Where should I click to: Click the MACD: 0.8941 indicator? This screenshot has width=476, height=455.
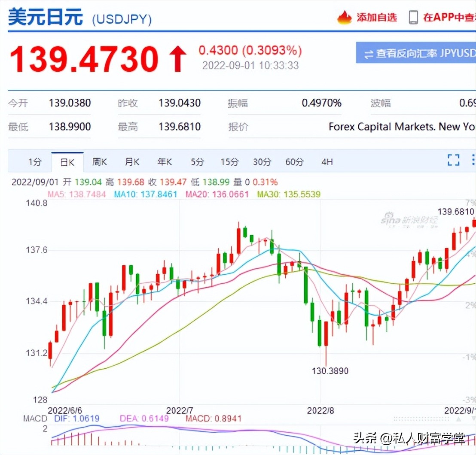(214, 419)
